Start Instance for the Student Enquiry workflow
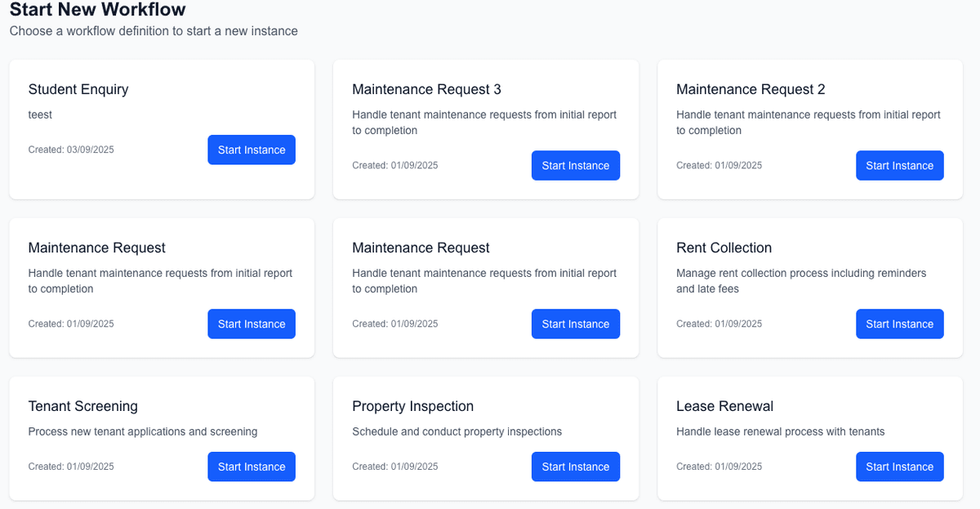Viewport: 980px width, 509px height. point(251,150)
